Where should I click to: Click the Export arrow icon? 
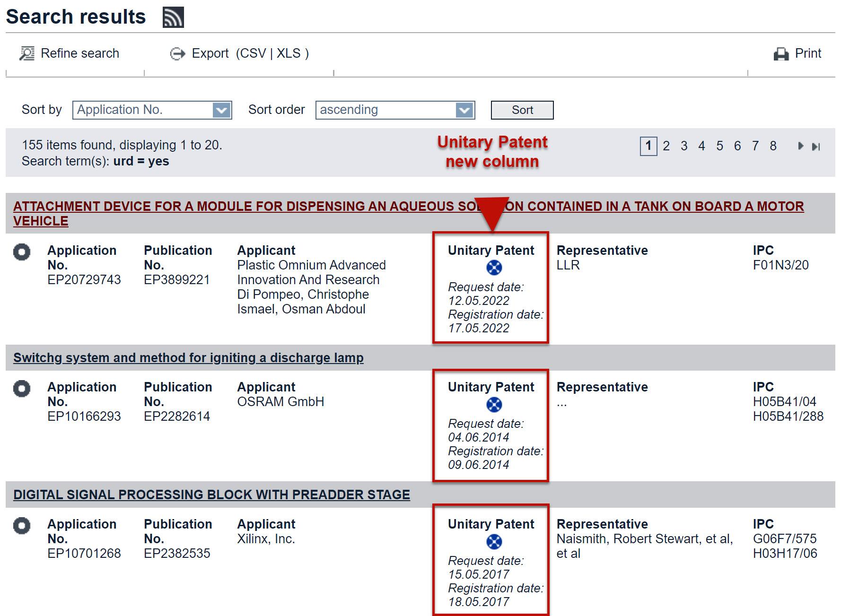pos(177,53)
